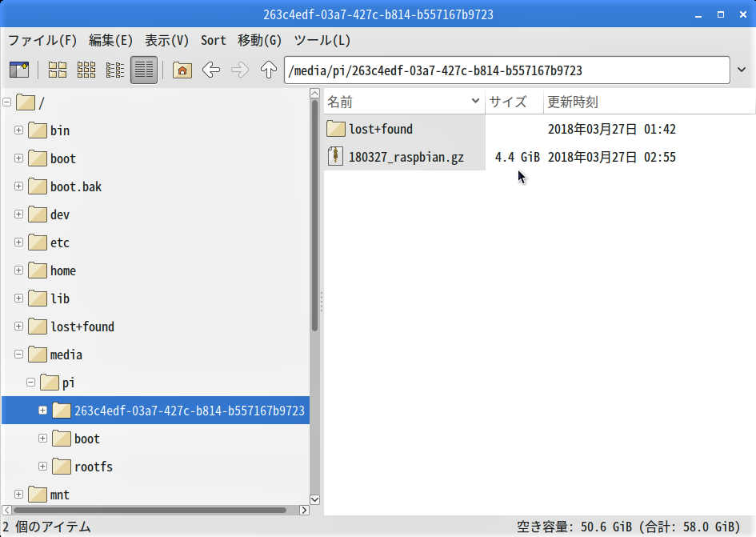This screenshot has height=537, width=756.
Task: Open the 表示(V) menu
Action: (167, 41)
